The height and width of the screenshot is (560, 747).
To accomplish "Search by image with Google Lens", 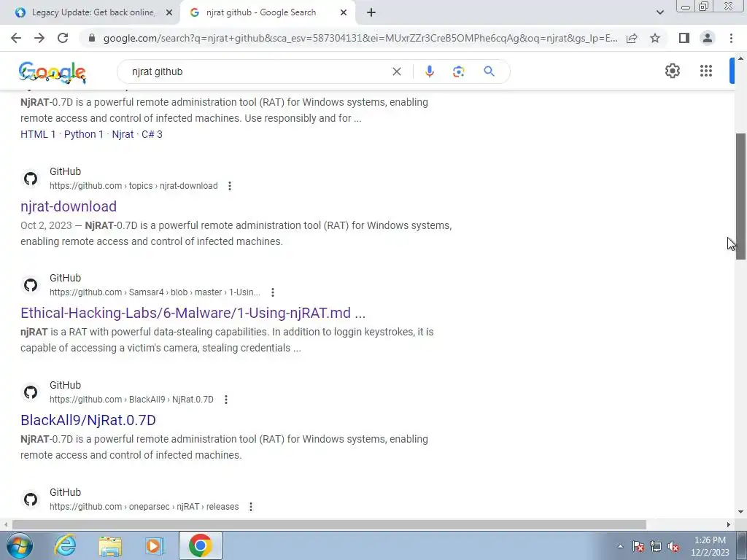I will (458, 71).
